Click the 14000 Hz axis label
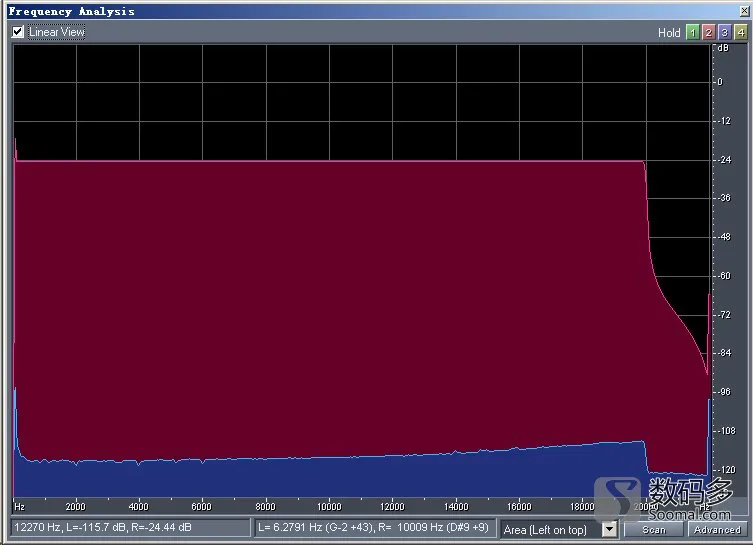Image resolution: width=753 pixels, height=545 pixels. pos(456,506)
